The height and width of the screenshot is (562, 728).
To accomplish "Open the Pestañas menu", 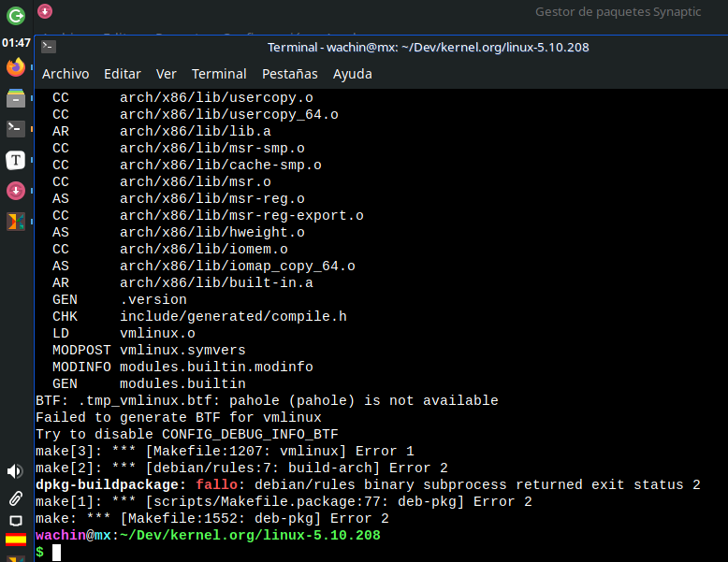I will (290, 74).
